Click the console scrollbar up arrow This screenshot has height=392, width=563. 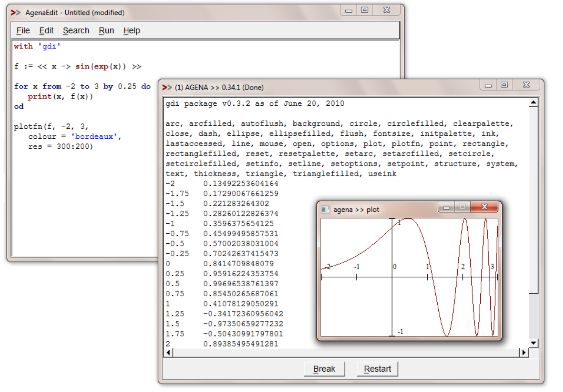(533, 102)
